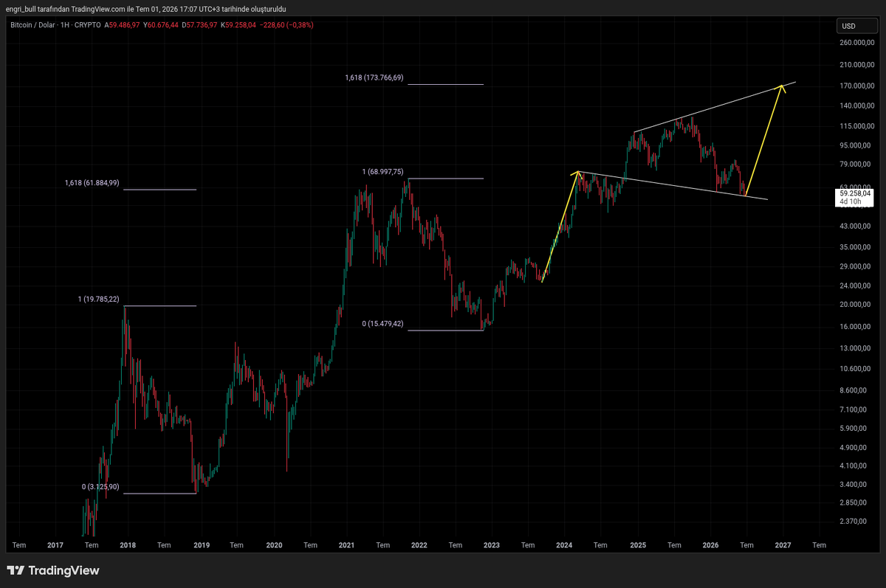Image resolution: width=886 pixels, height=588 pixels.
Task: Click 115.000,00 on the price axis
Action: 856,126
